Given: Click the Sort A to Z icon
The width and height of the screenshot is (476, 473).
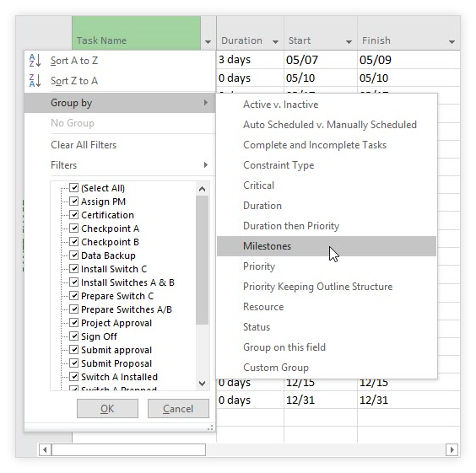Looking at the screenshot, I should (35, 61).
